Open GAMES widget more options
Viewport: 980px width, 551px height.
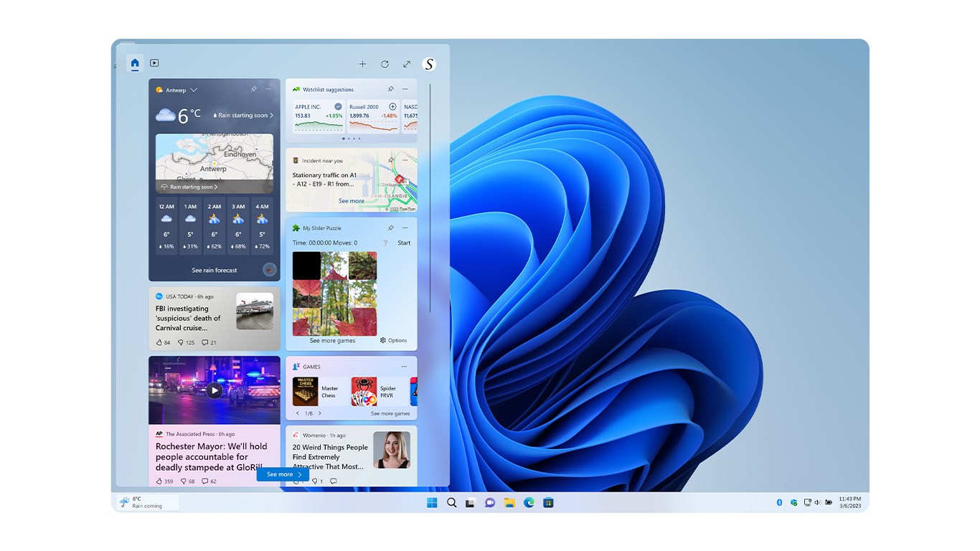tap(405, 367)
